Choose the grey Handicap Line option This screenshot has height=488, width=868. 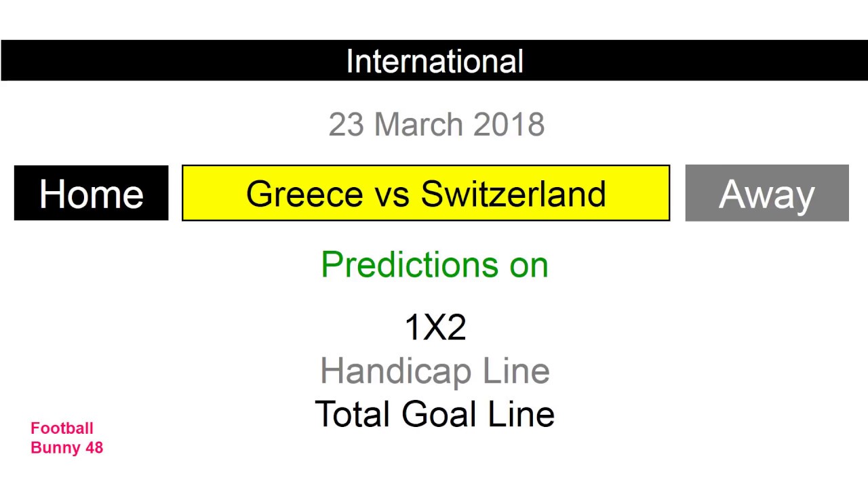point(435,371)
